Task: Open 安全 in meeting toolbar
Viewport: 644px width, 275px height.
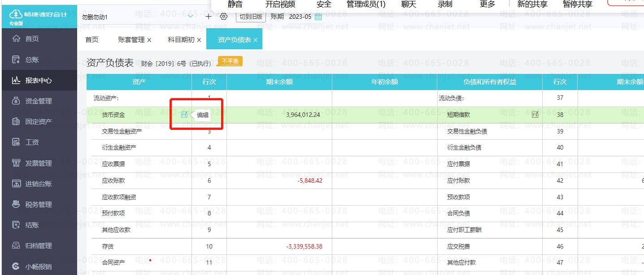Action: pyautogui.click(x=324, y=4)
